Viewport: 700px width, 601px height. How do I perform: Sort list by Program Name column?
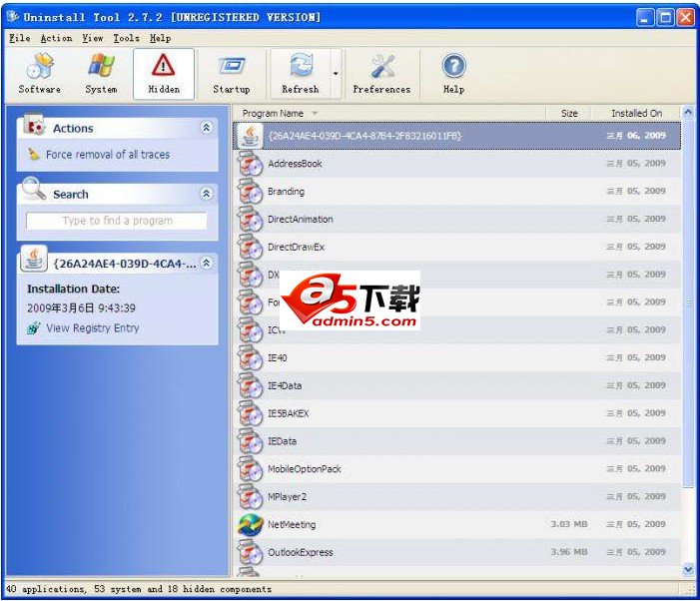pos(273,114)
